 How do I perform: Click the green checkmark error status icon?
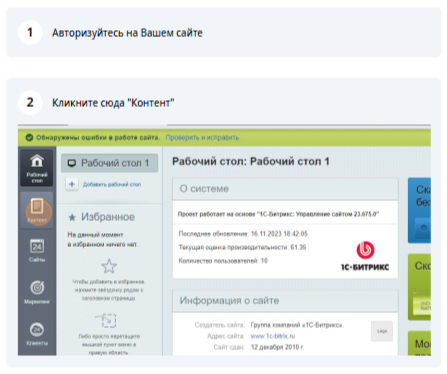(x=29, y=138)
